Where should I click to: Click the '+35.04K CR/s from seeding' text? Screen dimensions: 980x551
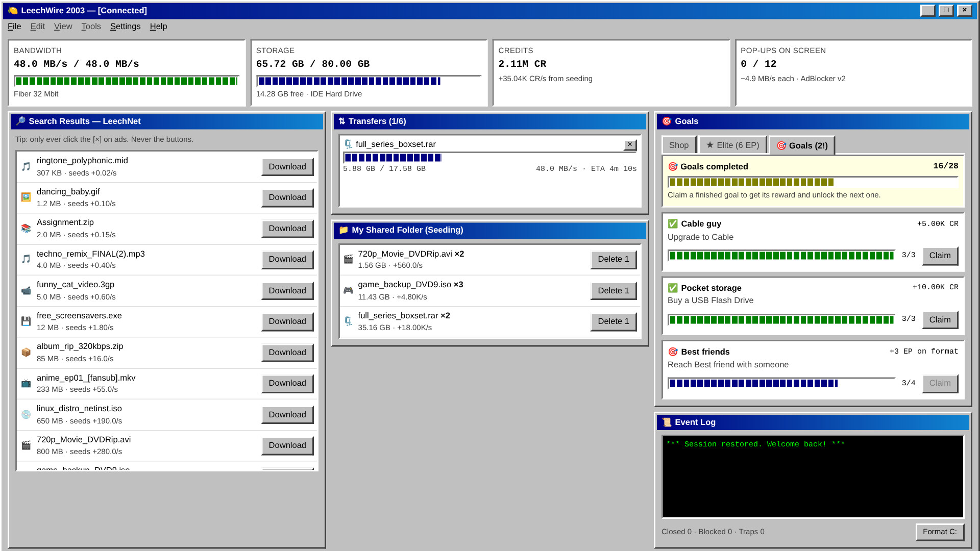click(545, 79)
